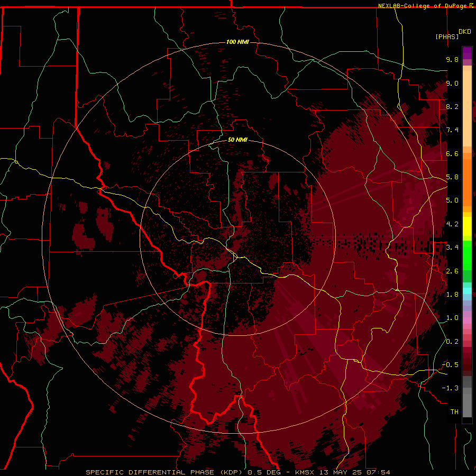The height and width of the screenshot is (476, 476).
Task: Pick the cyan band of the color bar
Action: point(467,291)
